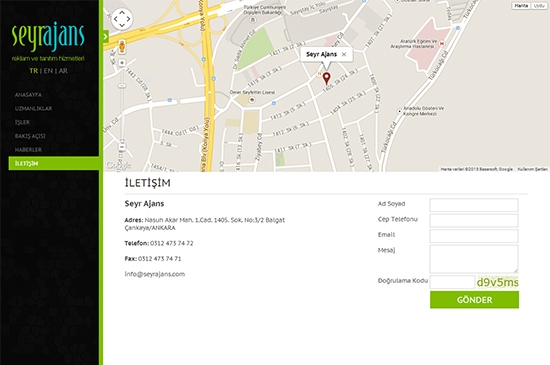Close the Seyr Ajans map info bubble
The height and width of the screenshot is (365, 550).
click(344, 54)
